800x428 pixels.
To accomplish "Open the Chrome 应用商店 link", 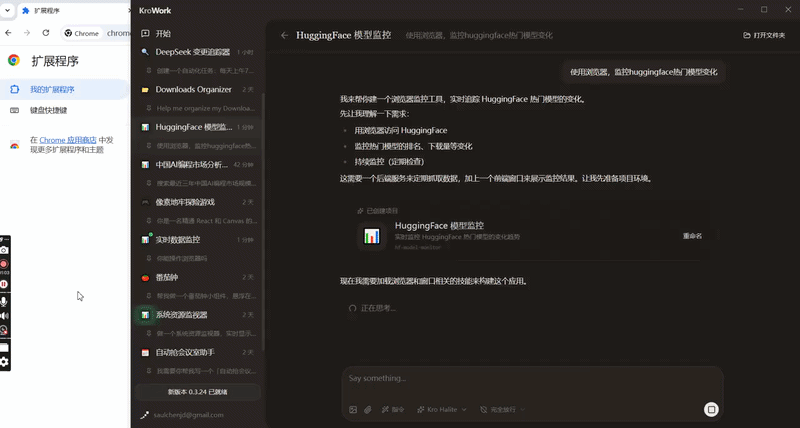I will tap(68, 140).
